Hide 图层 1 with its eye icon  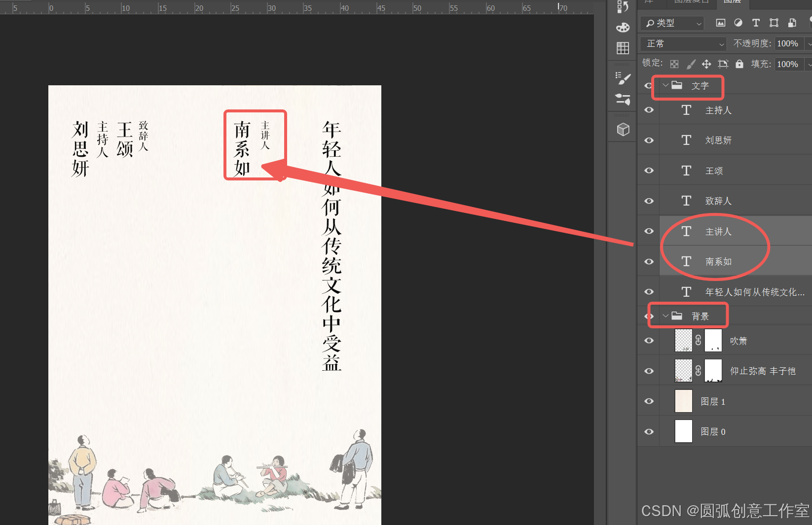(x=649, y=401)
